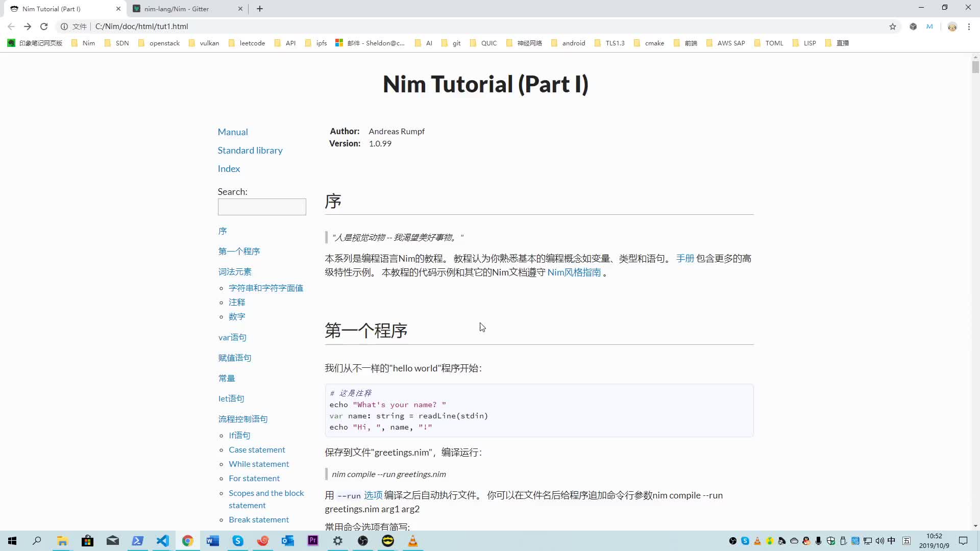Image resolution: width=980 pixels, height=551 pixels.
Task: Open the QUIC bookmark folder
Action: click(x=483, y=43)
